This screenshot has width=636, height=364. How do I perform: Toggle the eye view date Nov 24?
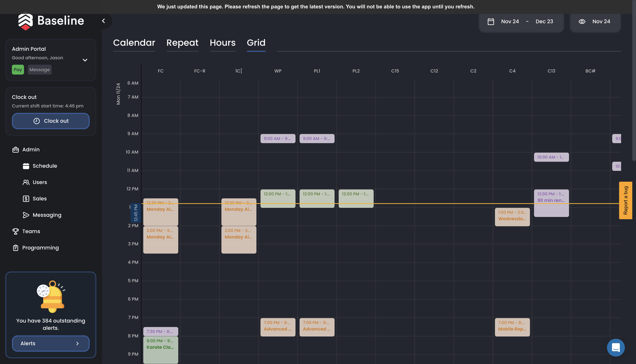tap(582, 22)
